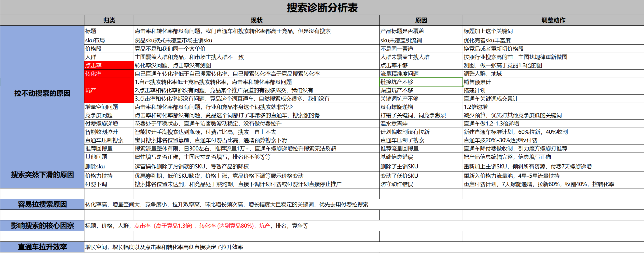Select the highlighted 链接坑产不够 cell

pos(421,82)
